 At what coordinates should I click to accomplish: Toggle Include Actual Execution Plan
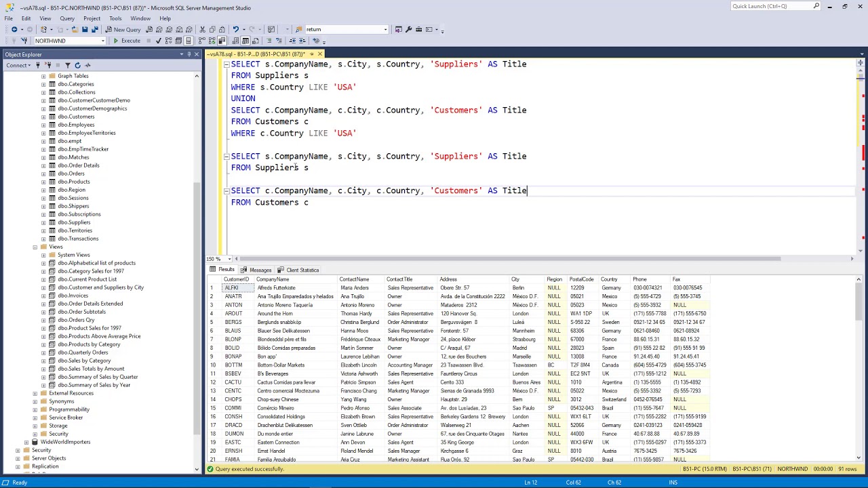202,41
